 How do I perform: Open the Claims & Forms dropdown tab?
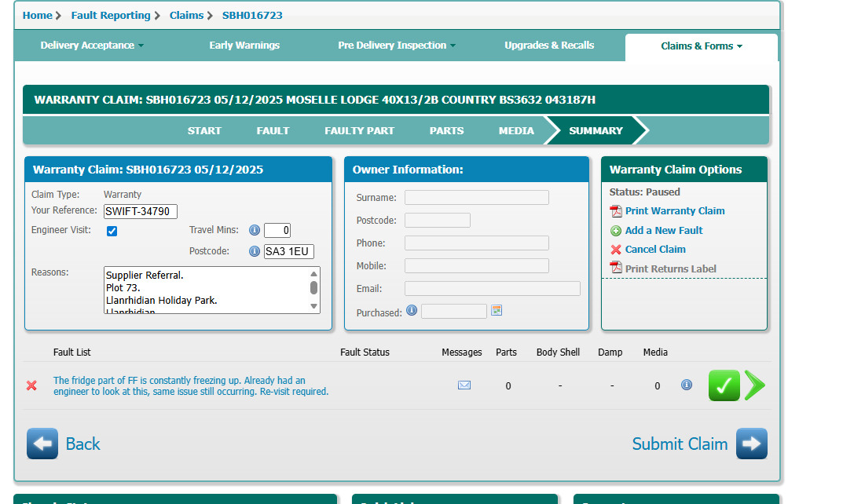point(702,46)
